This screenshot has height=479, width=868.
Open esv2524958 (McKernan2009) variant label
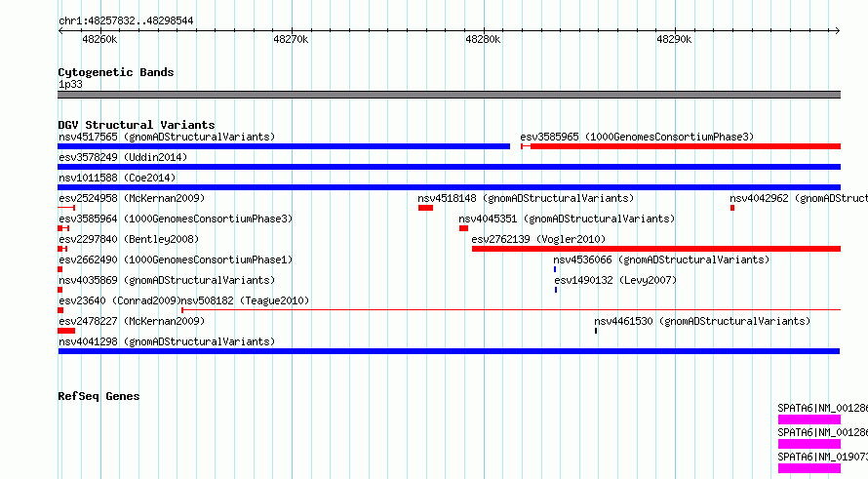[132, 198]
